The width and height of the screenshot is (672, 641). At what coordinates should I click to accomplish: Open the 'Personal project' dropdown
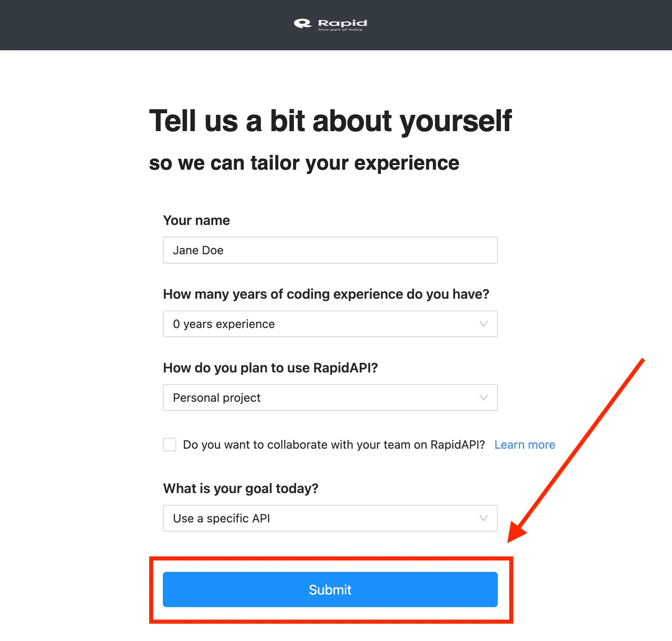point(330,398)
